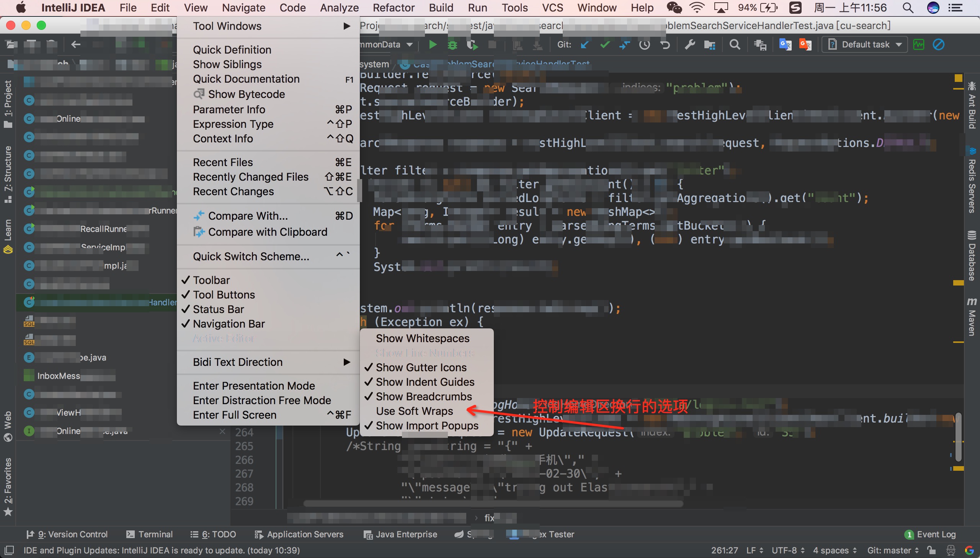Screen dimensions: 980x558
Task: Open the Default task dropdown
Action: pyautogui.click(x=865, y=44)
